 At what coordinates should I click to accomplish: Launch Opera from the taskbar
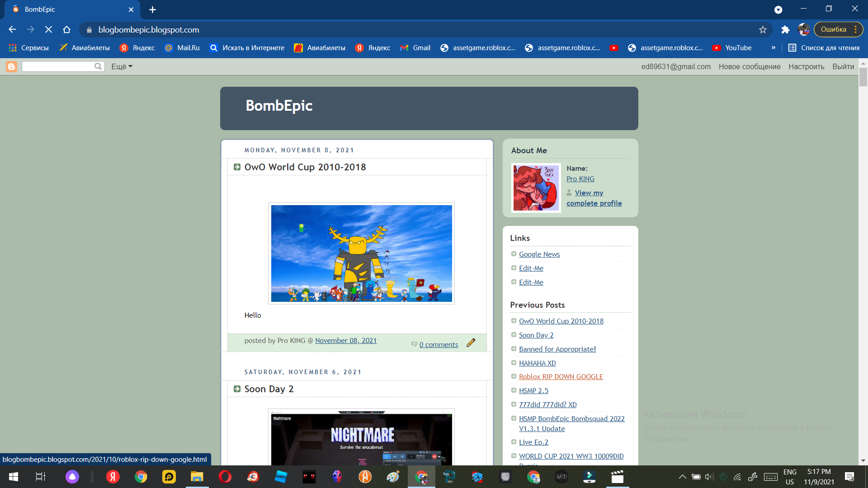tap(225, 477)
